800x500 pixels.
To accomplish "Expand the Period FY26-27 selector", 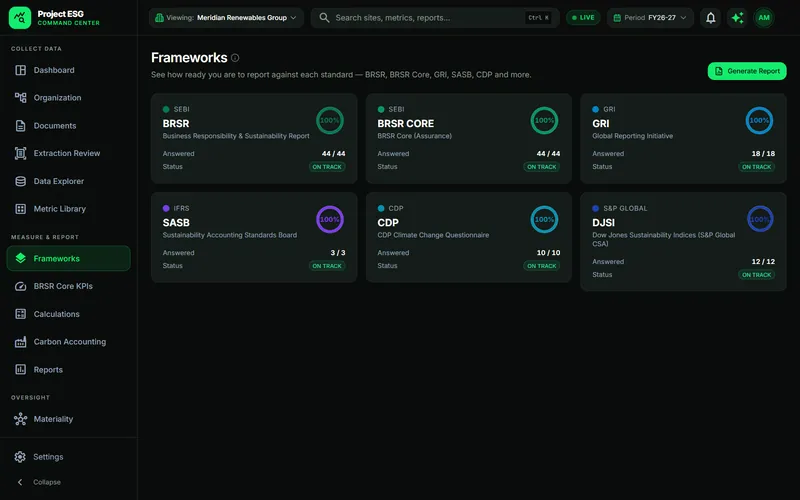I will 650,18.
